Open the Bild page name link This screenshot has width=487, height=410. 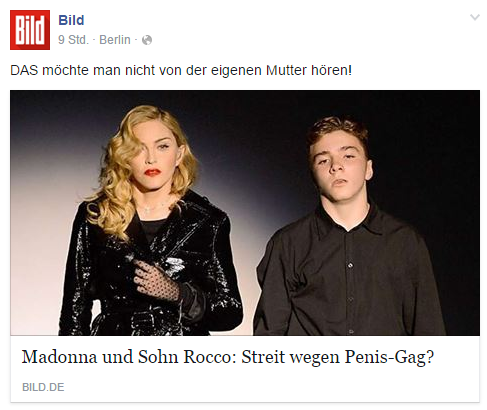click(71, 20)
